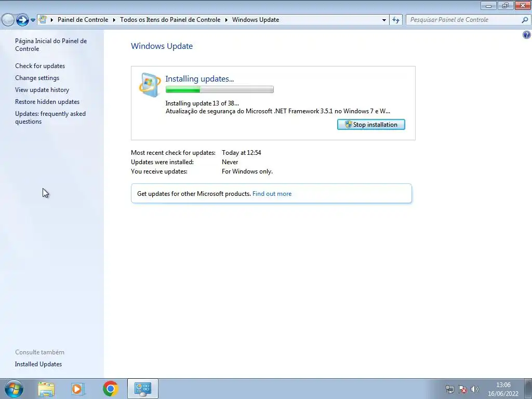Go back with the navigation arrow

[x=8, y=20]
